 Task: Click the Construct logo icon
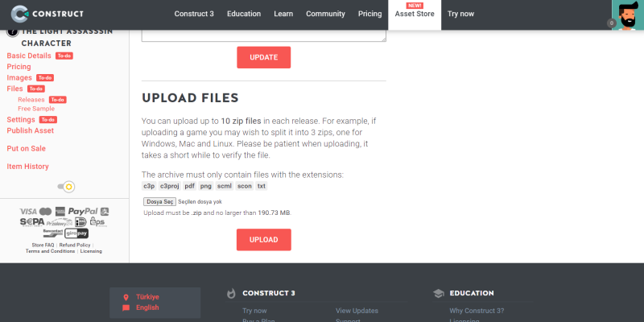tap(19, 14)
